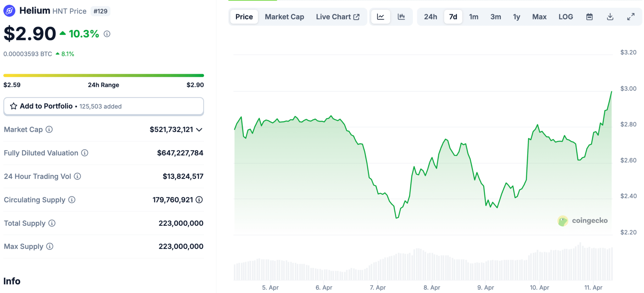Open circulating supply breakdown info

click(199, 200)
